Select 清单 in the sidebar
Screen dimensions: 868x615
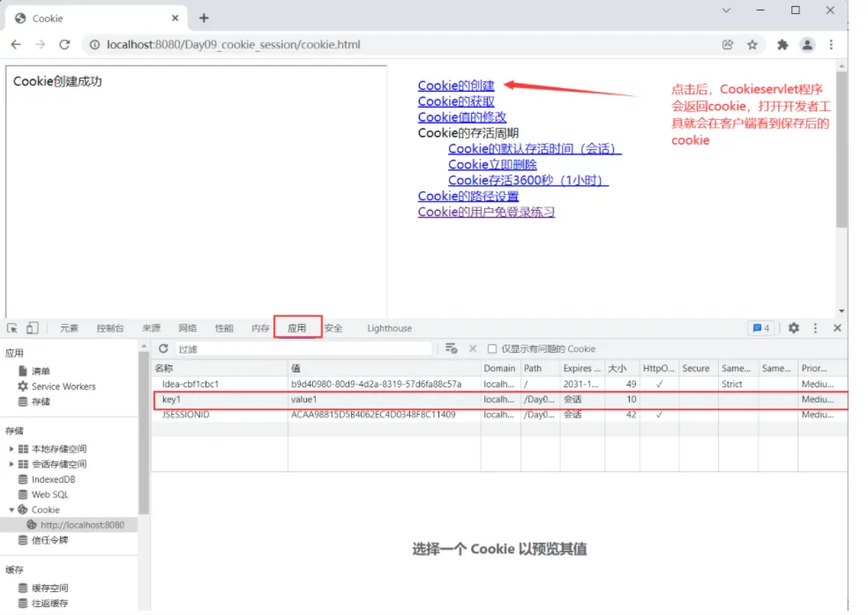[41, 371]
